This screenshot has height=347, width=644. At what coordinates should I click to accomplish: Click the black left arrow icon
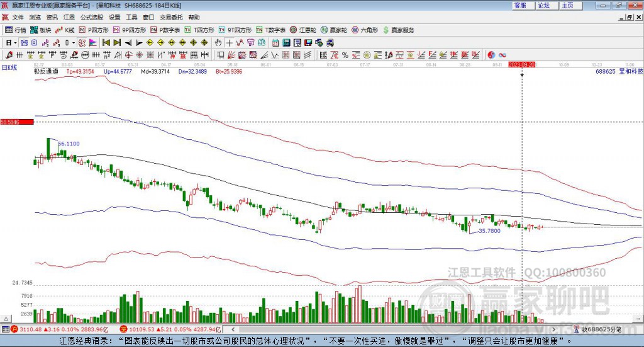[x=128, y=43]
